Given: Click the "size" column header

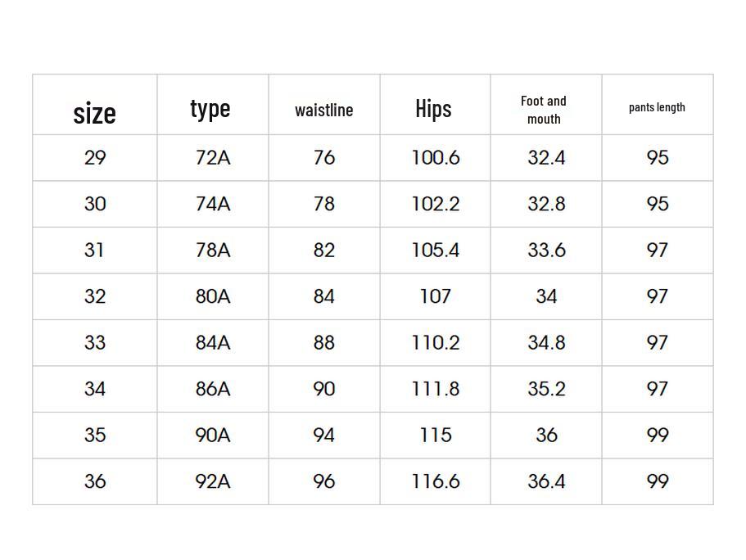Looking at the screenshot, I should [x=95, y=112].
